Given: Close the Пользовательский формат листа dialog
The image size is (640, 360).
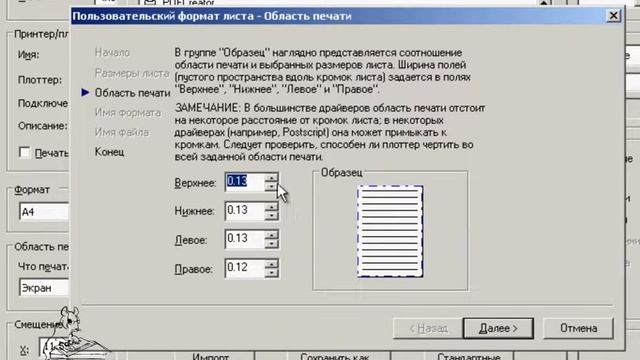Looking at the screenshot, I should tap(613, 16).
